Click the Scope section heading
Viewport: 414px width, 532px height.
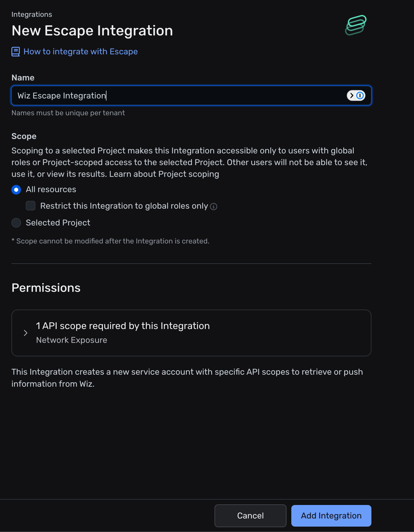[x=24, y=136]
